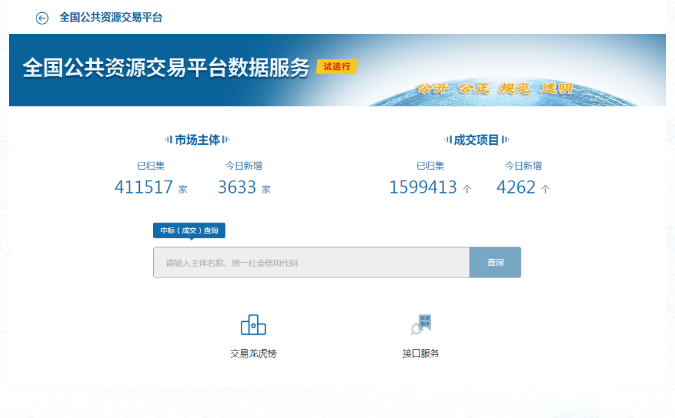This screenshot has height=418, width=675.
Task: Select the 4262 new projects today count
Action: click(x=516, y=186)
